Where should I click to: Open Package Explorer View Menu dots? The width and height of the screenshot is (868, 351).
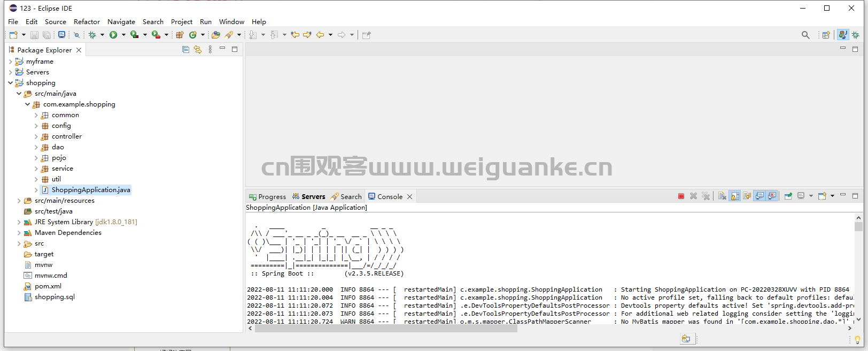(210, 50)
